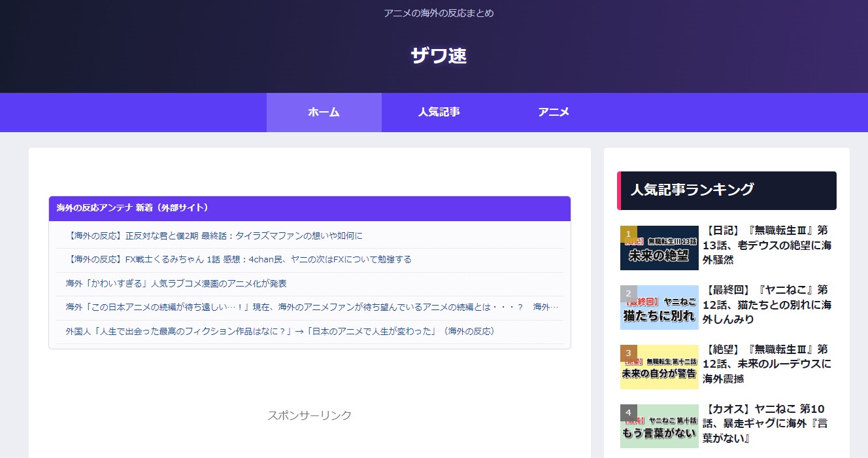
Task: Open 海外「かわいすぎる」人気ラブコメ漫画 article link
Action: pos(176,283)
